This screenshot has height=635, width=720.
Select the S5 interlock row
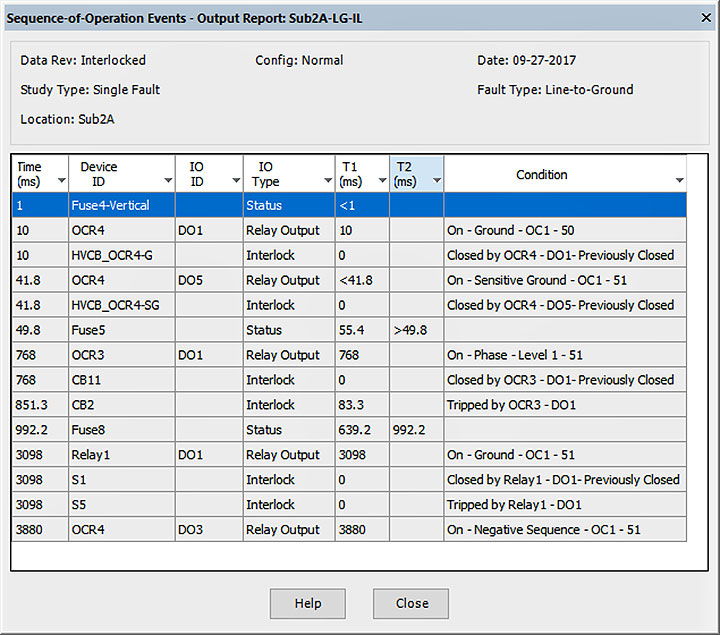(80, 505)
